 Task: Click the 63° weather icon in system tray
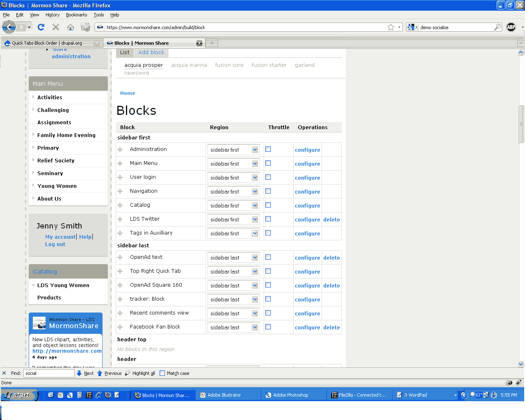[478, 395]
